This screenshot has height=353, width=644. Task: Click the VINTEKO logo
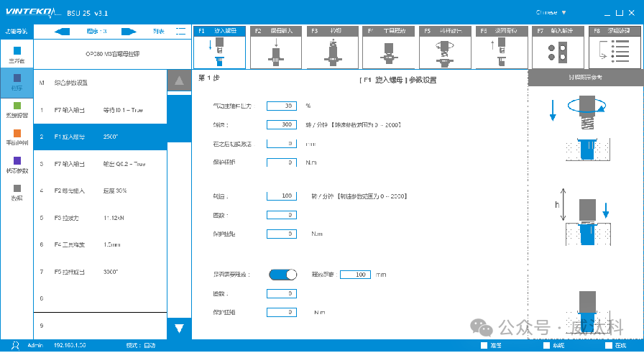tap(33, 12)
